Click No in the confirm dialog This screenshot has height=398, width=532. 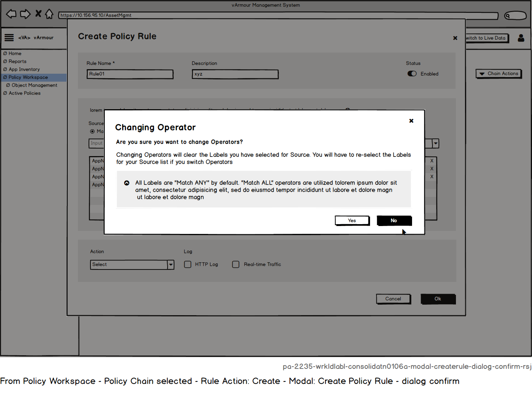pos(394,220)
